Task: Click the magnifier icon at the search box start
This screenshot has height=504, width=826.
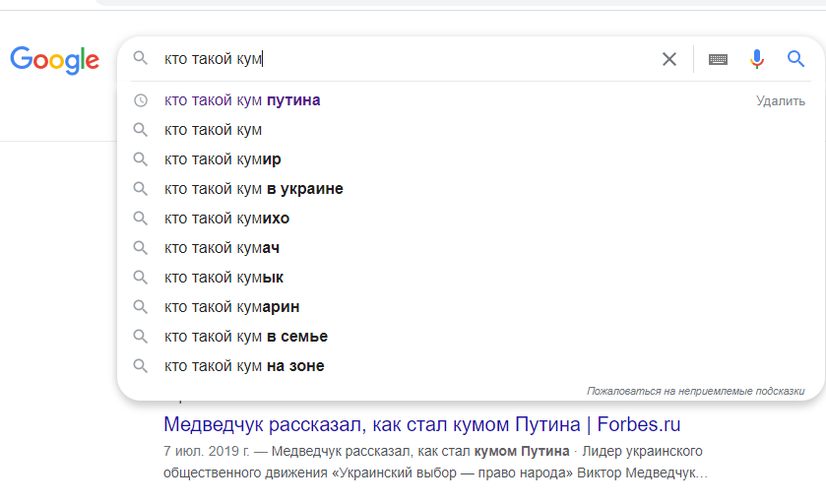Action: pyautogui.click(x=141, y=59)
